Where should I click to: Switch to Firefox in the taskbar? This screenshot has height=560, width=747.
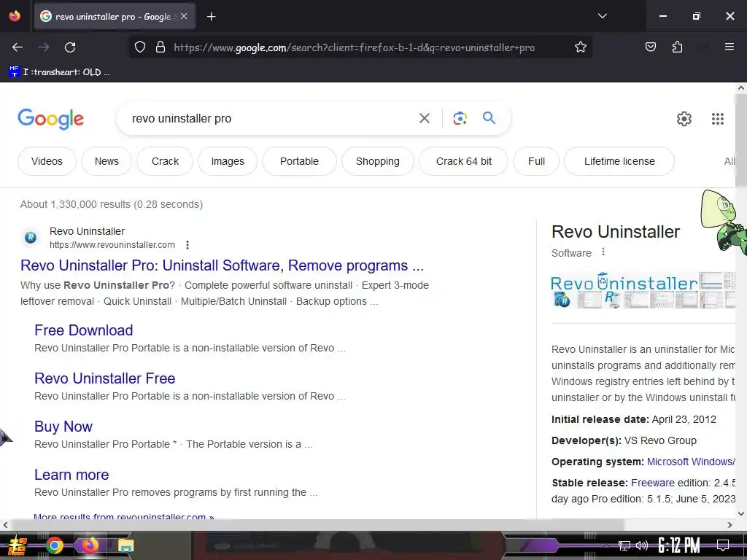pyautogui.click(x=90, y=545)
